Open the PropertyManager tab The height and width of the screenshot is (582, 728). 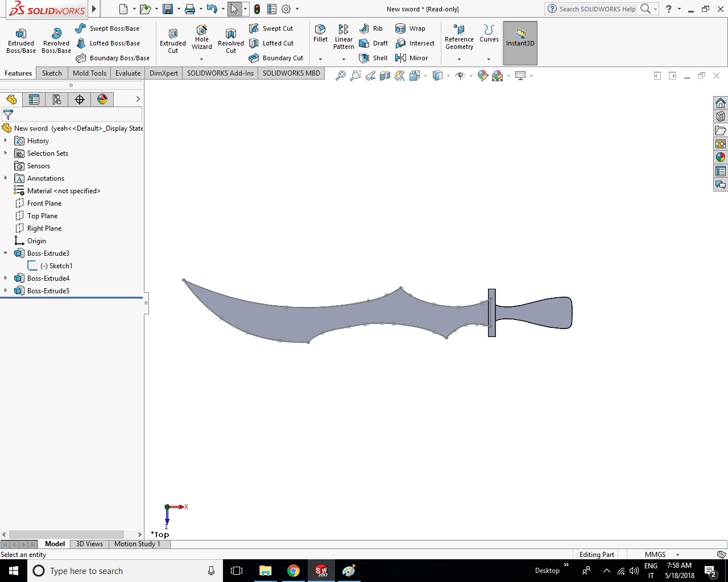click(34, 99)
